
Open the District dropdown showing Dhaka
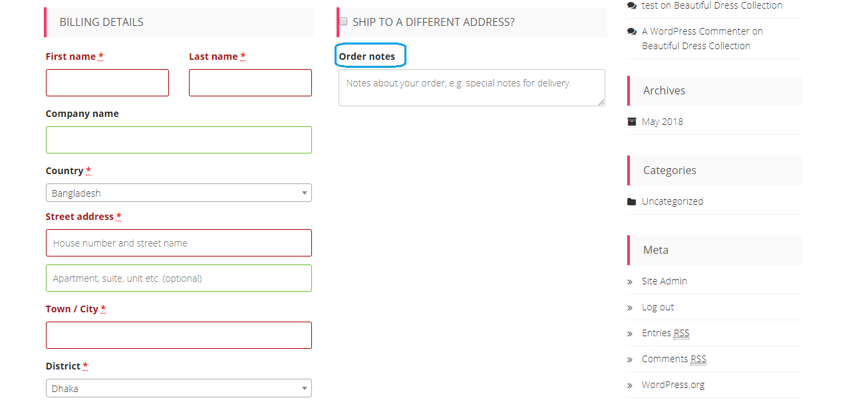tap(178, 388)
